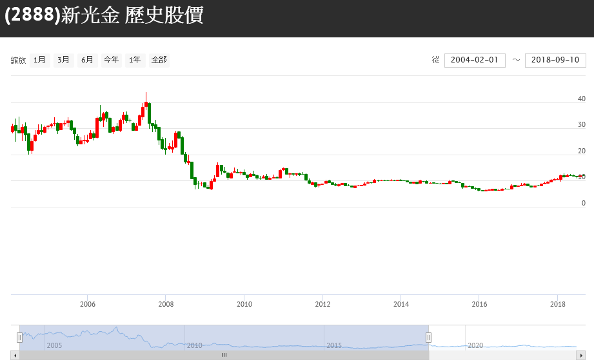Screen dimensions: 594x364
Task: Click the navigator scrollbar thumb grip
Action: pyautogui.click(x=224, y=355)
